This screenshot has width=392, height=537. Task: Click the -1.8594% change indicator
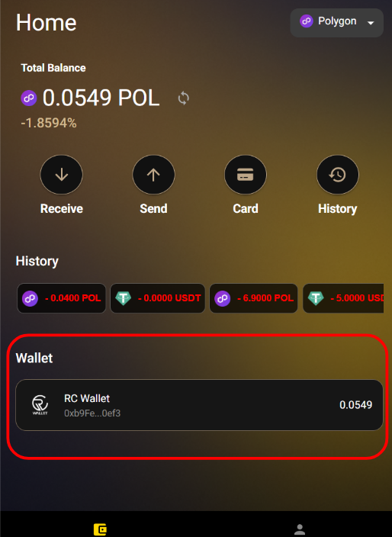(49, 123)
